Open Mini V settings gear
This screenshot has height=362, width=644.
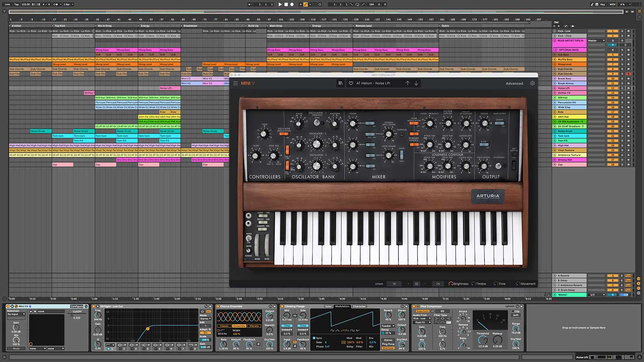click(532, 83)
